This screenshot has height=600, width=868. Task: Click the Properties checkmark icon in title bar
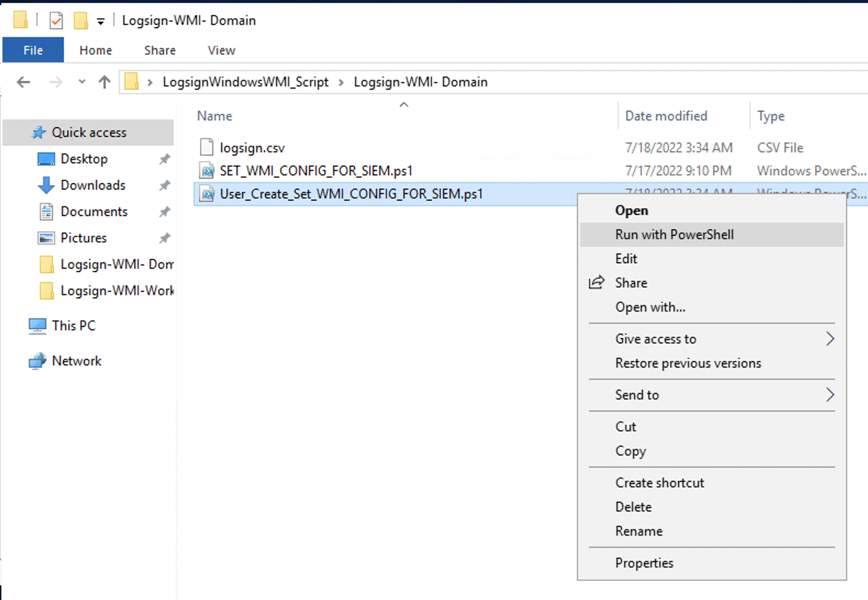coord(56,21)
